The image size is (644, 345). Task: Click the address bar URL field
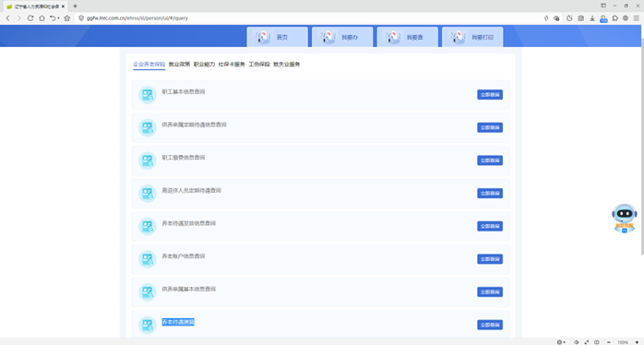[308, 18]
